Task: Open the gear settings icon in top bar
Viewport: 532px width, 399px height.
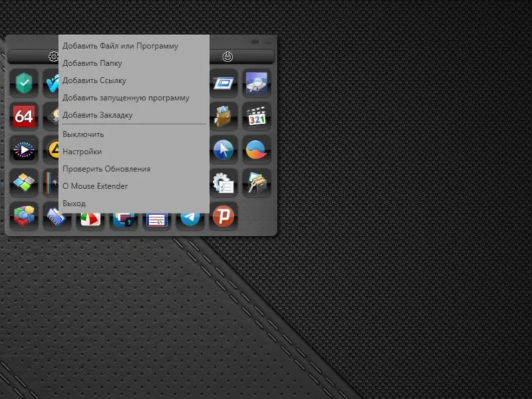Action: (53, 57)
